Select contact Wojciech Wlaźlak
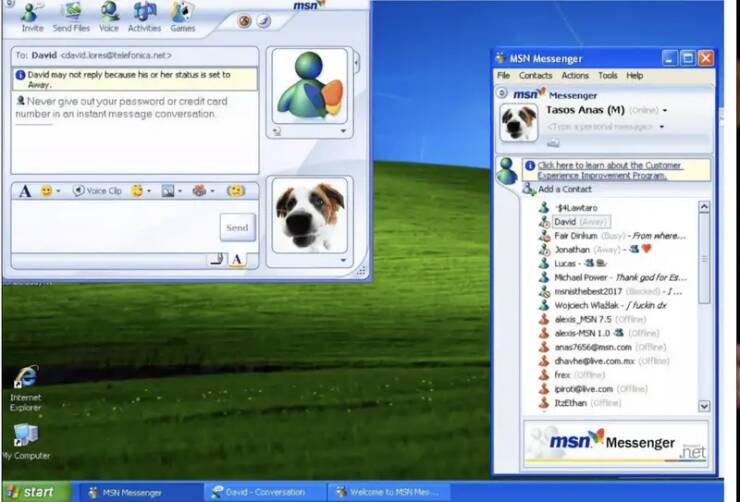This screenshot has width=740, height=502. tap(603, 305)
